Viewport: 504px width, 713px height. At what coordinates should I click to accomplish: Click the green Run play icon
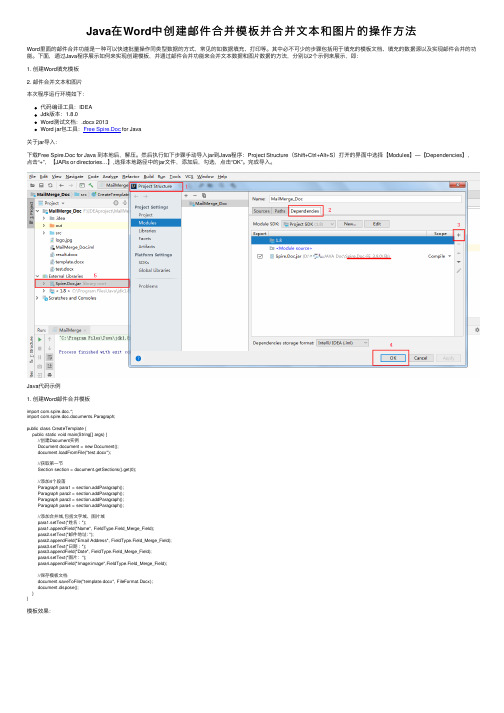[40, 339]
